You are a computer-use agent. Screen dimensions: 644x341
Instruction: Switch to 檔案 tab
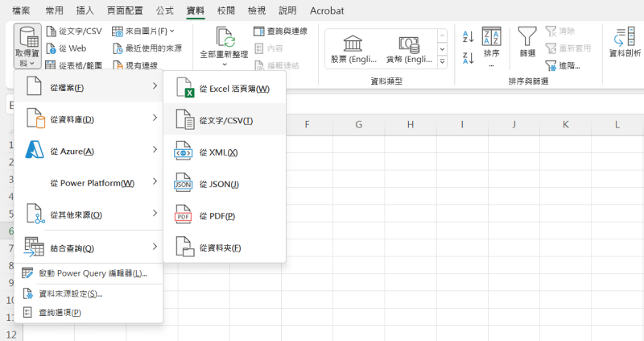[21, 10]
